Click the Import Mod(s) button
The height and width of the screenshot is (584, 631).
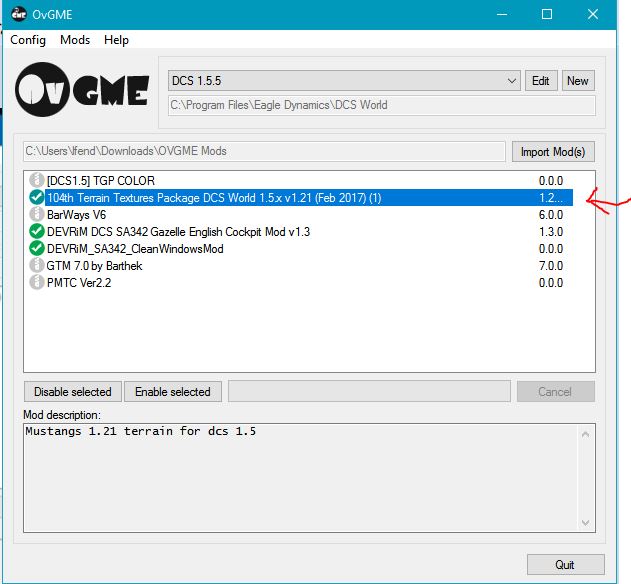pos(553,152)
